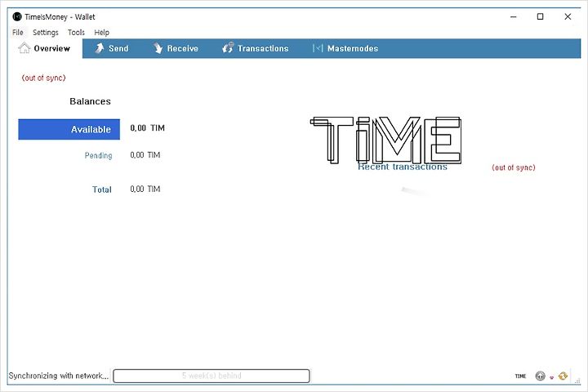Viewport: 588px width, 392px height.
Task: Open the Help menu
Action: click(x=101, y=33)
